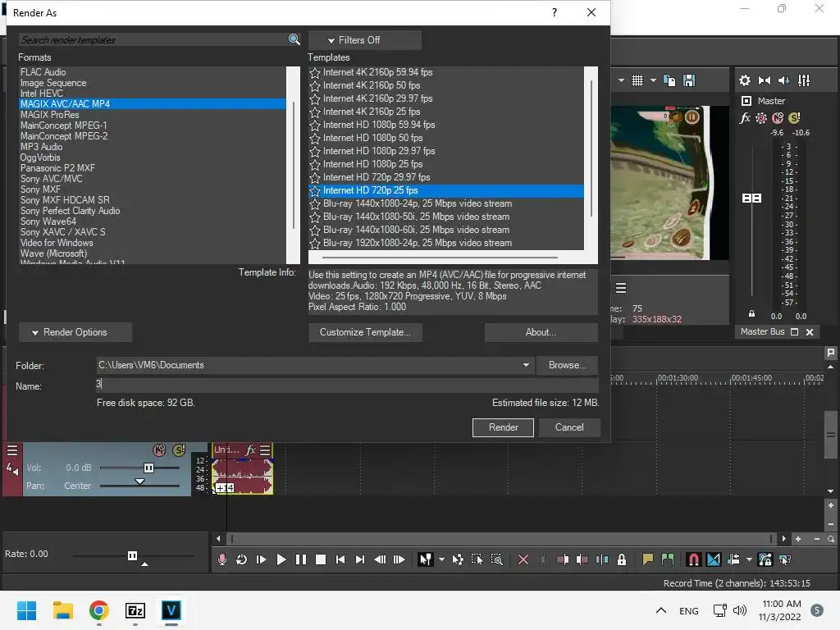Go to End of project button
Image resolution: width=840 pixels, height=630 pixels.
pos(360,559)
